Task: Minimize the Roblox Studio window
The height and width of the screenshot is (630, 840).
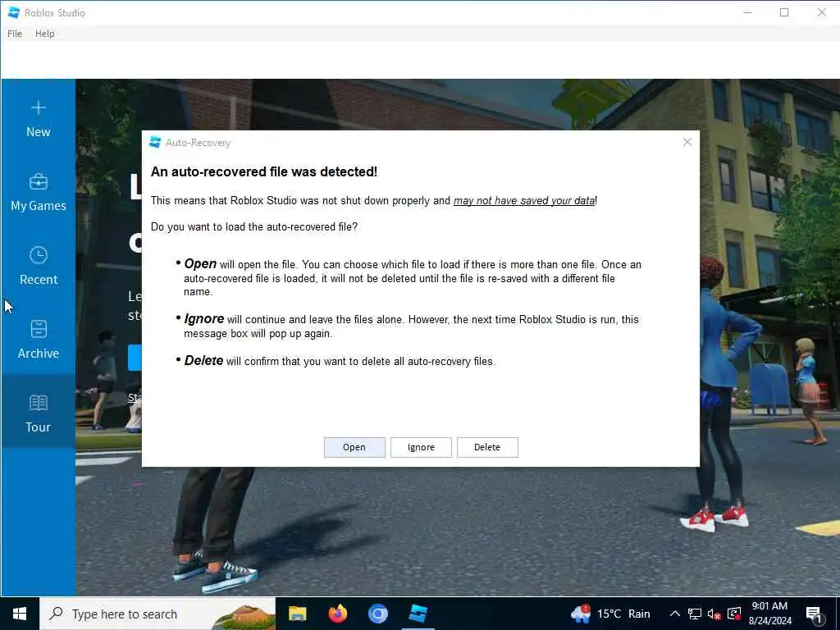Action: tap(747, 12)
